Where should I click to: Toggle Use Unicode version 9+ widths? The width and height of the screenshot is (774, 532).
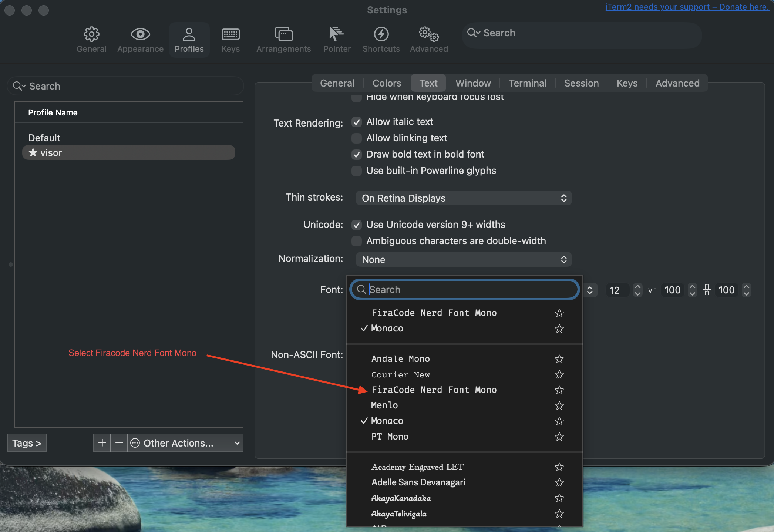coord(357,225)
